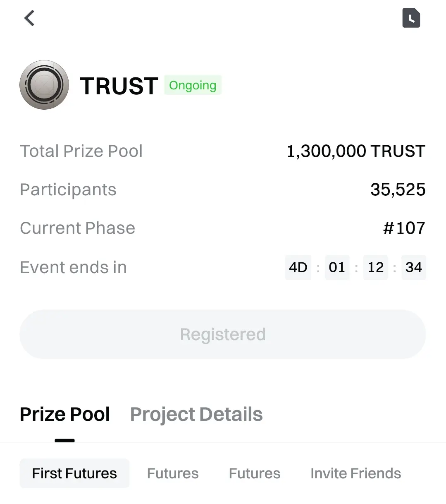This screenshot has height=504, width=446.
Task: Tap the TRUST token logo
Action: tap(44, 85)
